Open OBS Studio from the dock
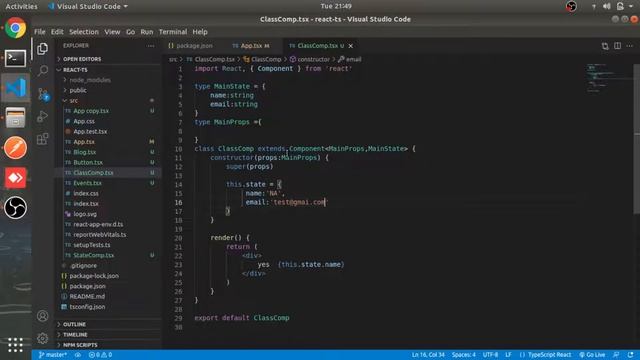 point(16,207)
